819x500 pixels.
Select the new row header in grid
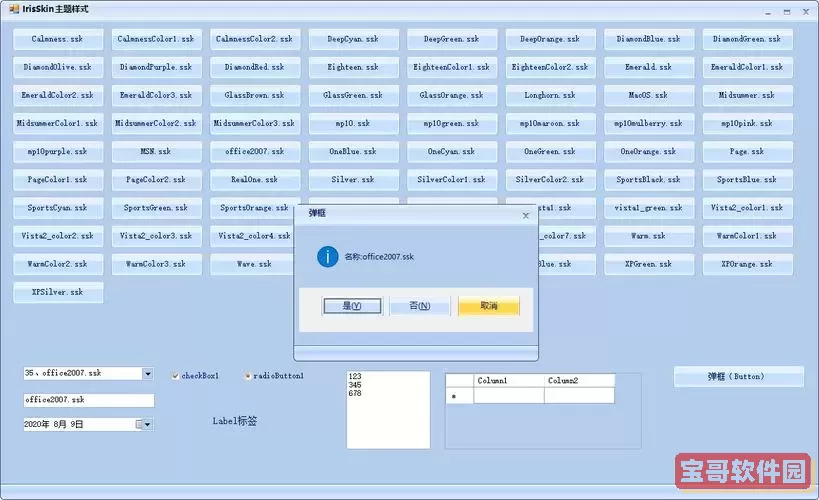pyautogui.click(x=460, y=396)
